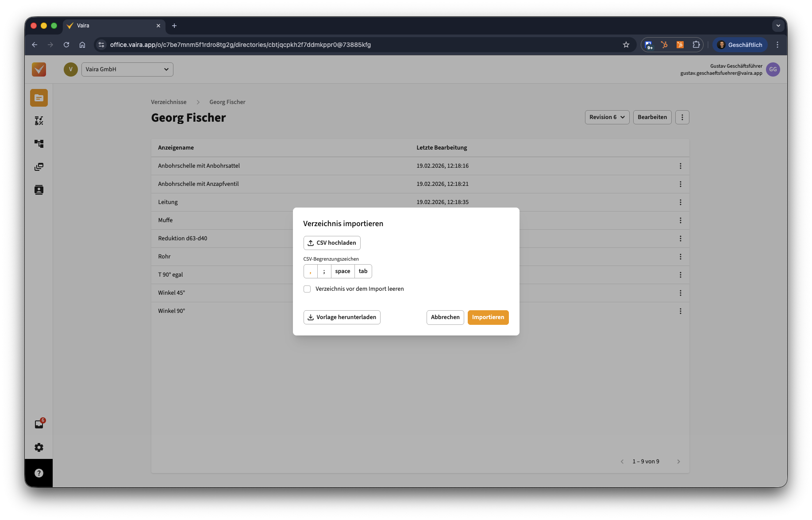
Task: Select semicolon as CSV delimiter
Action: (324, 271)
